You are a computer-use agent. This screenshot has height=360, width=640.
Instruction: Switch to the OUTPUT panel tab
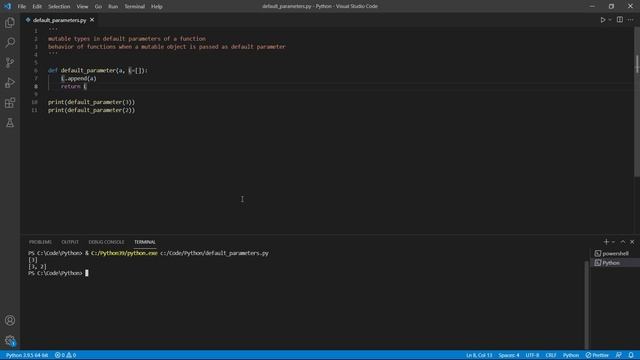70,242
